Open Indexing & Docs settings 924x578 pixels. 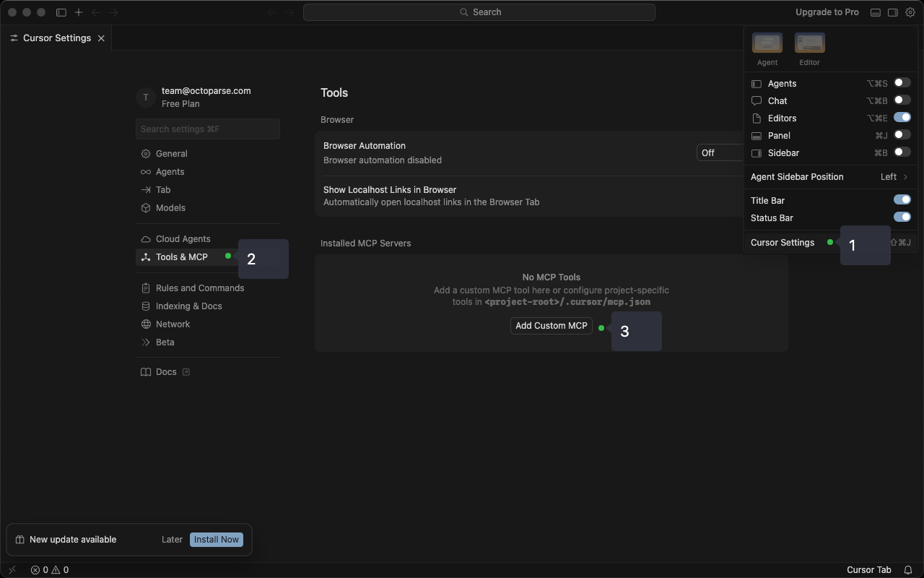pos(208,306)
